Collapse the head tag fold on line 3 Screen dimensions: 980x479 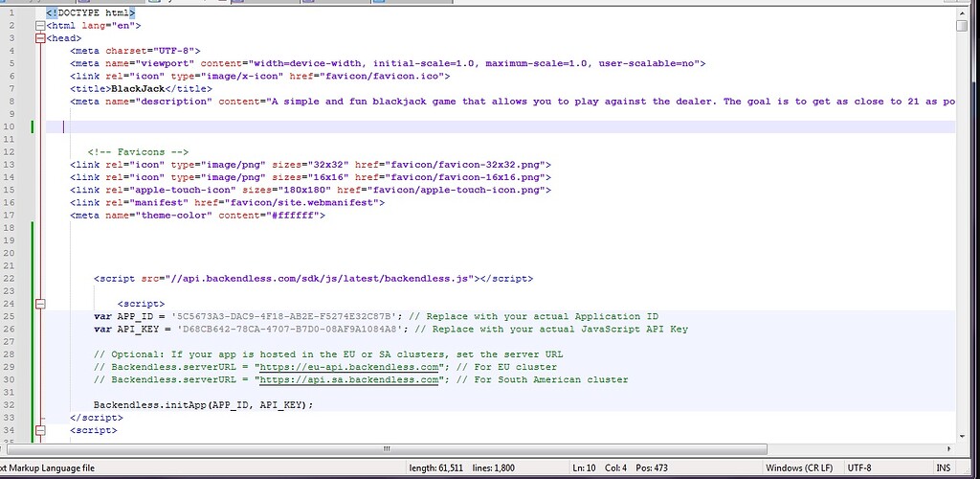click(40, 38)
